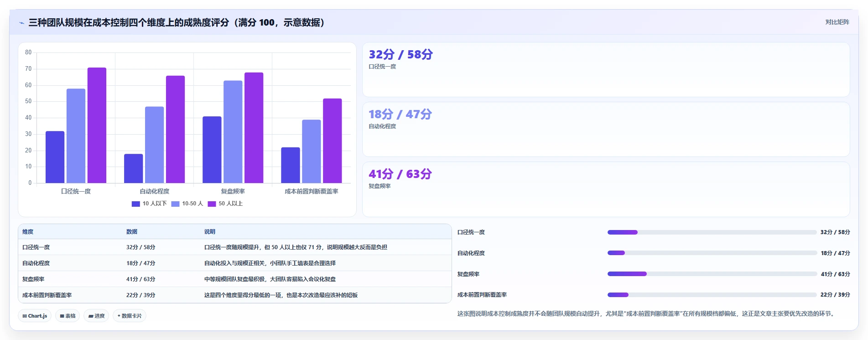Image resolution: width=868 pixels, height=340 pixels.
Task: Click the summary sentence starting 这张图说明成本控制成熟度
Action: [647, 314]
